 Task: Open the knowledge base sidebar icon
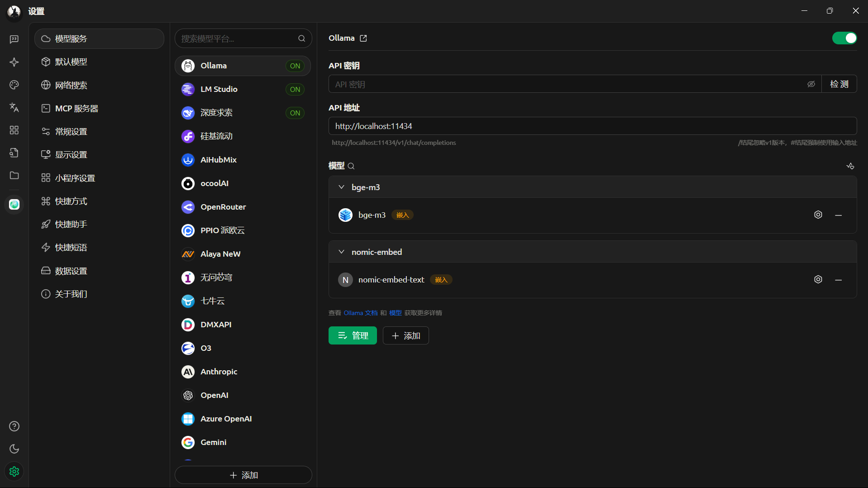pyautogui.click(x=14, y=153)
